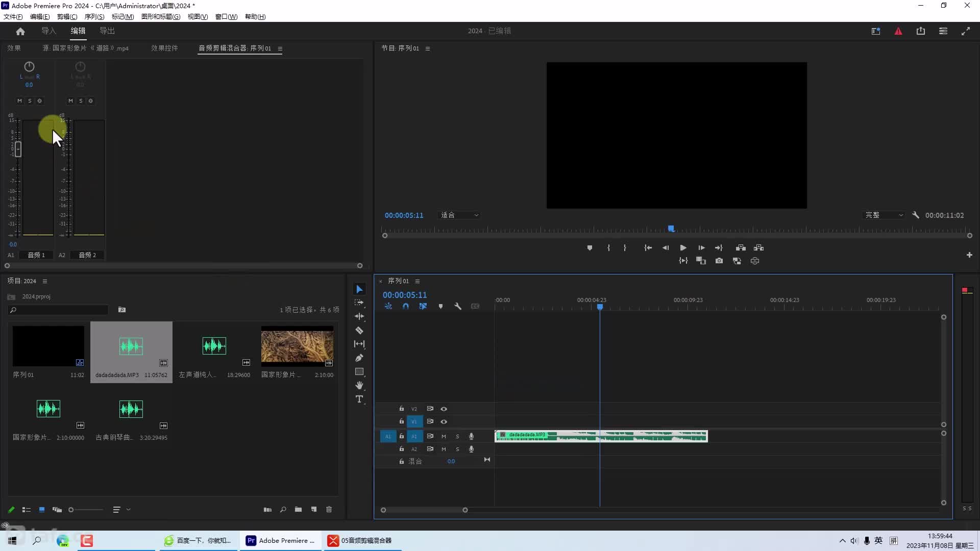
Task: Open the 窗口(W) menu
Action: pos(226,16)
